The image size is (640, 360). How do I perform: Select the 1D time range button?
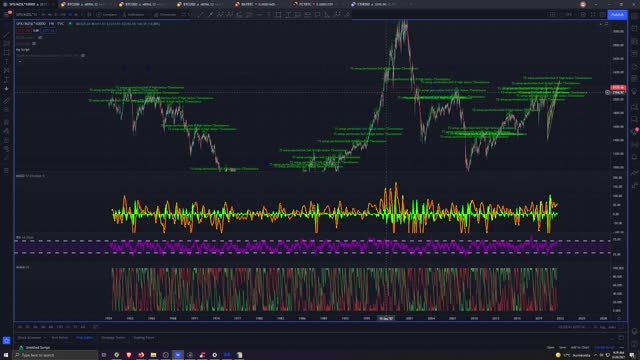tap(20, 327)
